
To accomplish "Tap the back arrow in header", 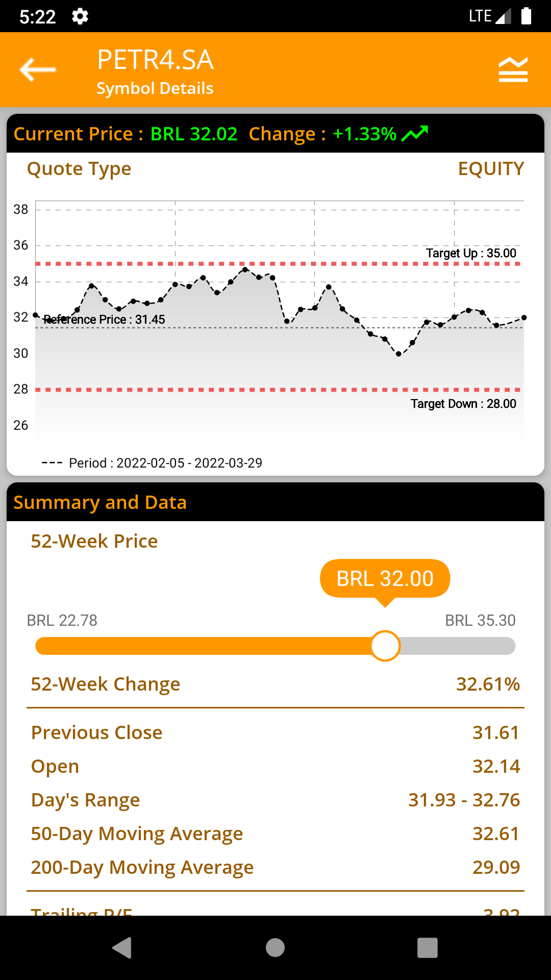I will click(x=38, y=70).
